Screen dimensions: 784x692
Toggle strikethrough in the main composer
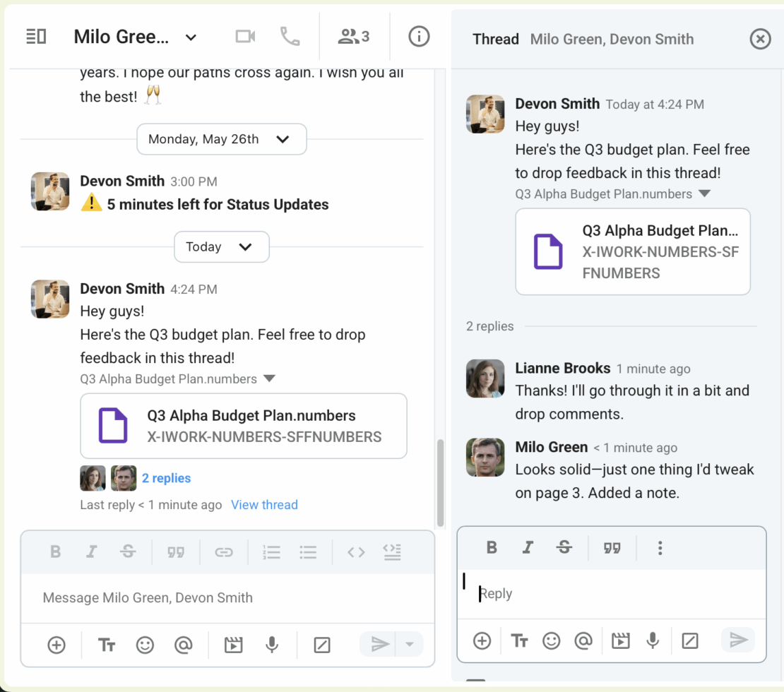[129, 552]
